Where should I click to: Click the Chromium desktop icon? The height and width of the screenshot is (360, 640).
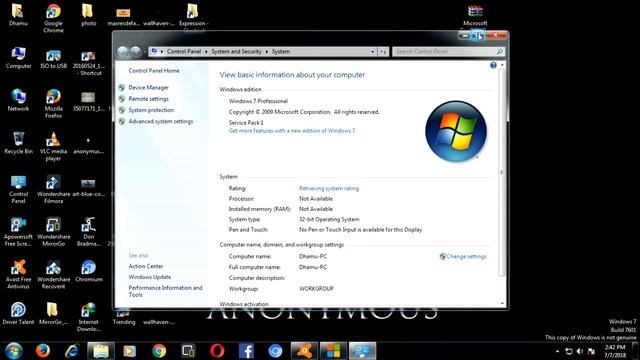[89, 271]
